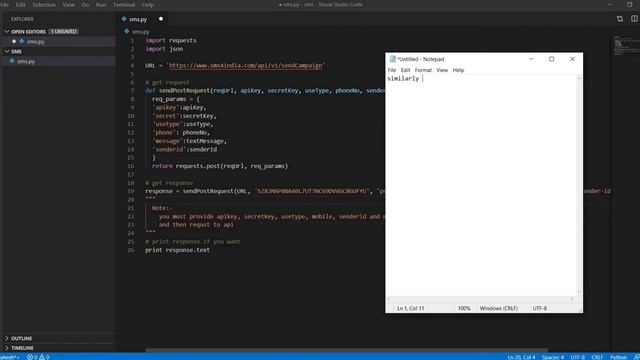
Task: Minimize the VS Code window
Action: pos(610,5)
